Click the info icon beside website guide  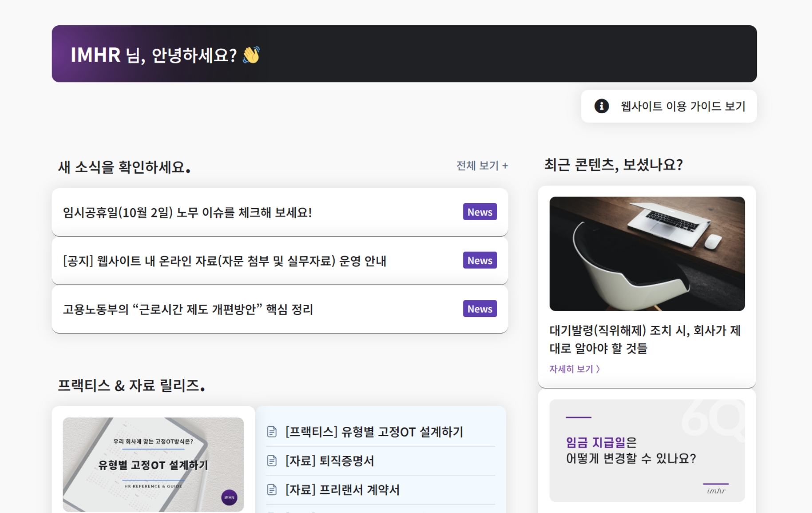[x=602, y=106]
